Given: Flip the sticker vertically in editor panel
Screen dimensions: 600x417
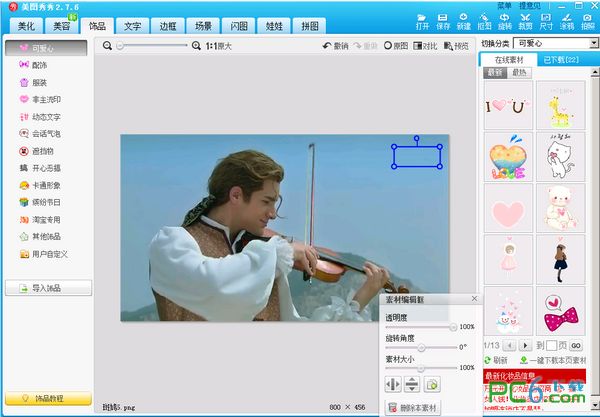Looking at the screenshot, I should pyautogui.click(x=412, y=384).
